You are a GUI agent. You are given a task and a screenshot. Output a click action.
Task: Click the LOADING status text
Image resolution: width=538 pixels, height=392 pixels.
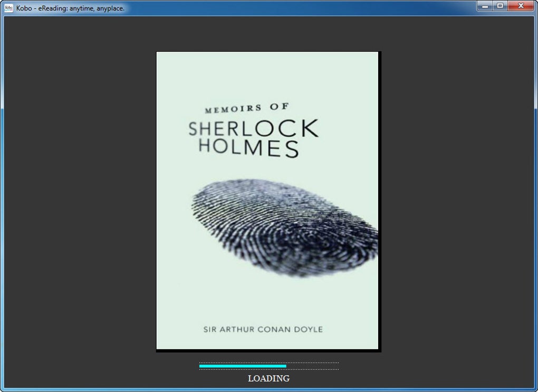(268, 378)
